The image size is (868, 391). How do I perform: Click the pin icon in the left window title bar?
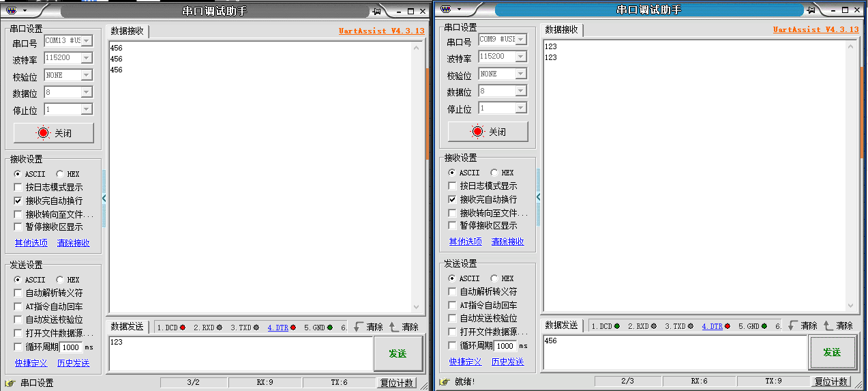tap(376, 11)
